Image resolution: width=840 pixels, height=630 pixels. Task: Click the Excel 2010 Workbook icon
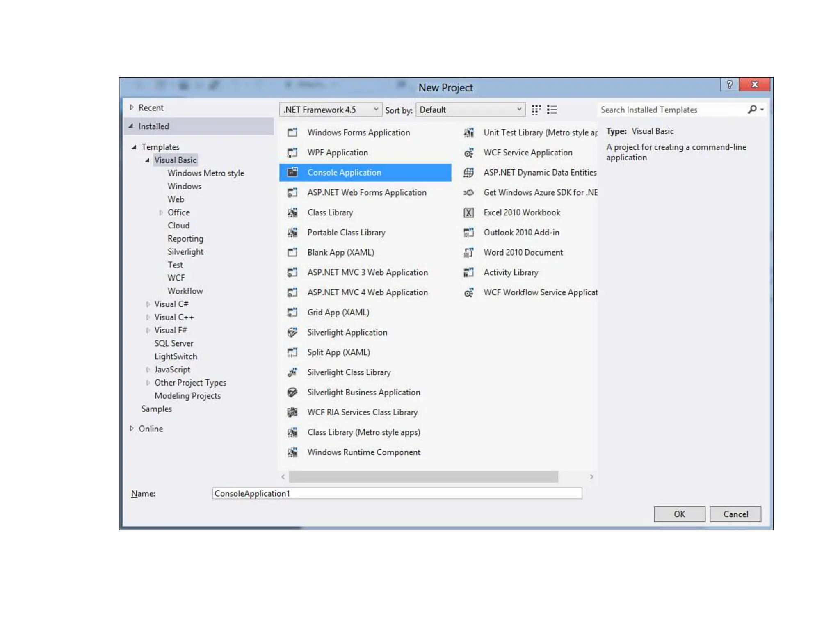point(468,212)
